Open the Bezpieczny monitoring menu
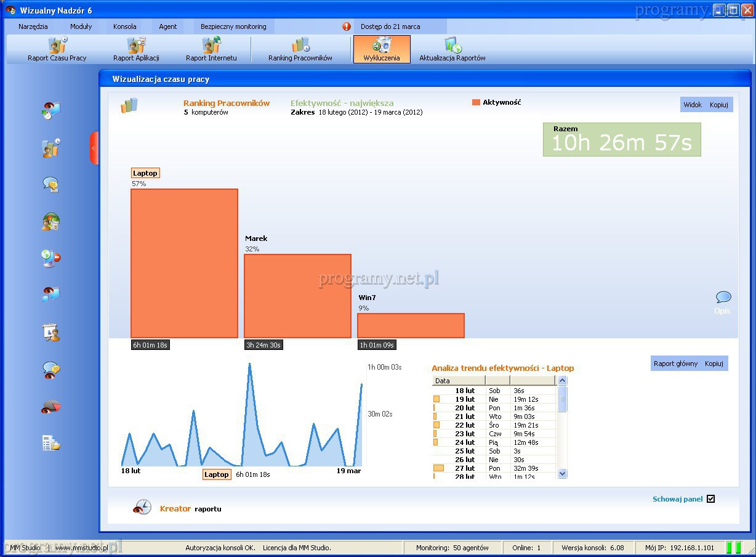Viewport: 756px width, 557px height. [x=233, y=26]
